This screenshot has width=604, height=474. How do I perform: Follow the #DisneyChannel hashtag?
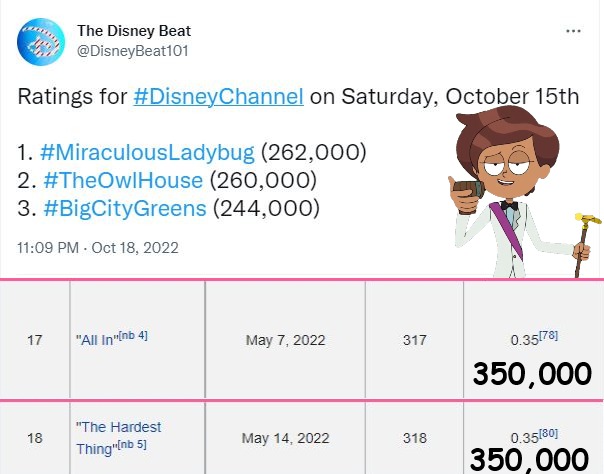click(x=218, y=96)
